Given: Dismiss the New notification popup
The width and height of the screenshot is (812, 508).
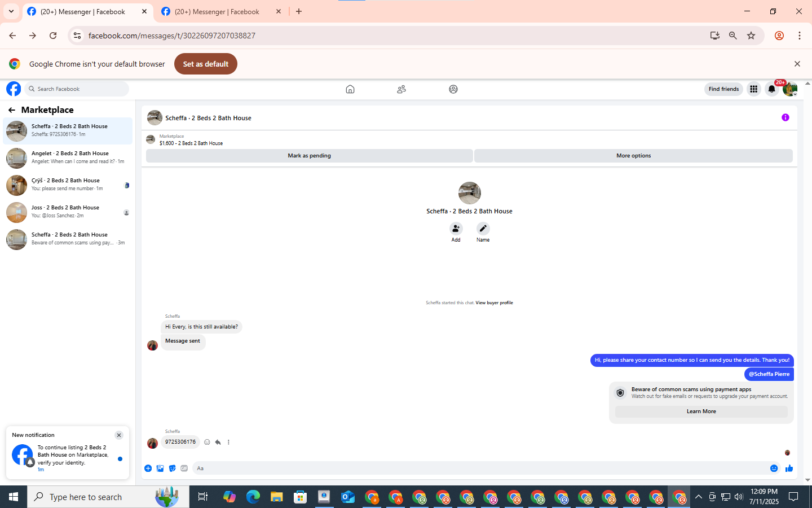Looking at the screenshot, I should tap(119, 435).
